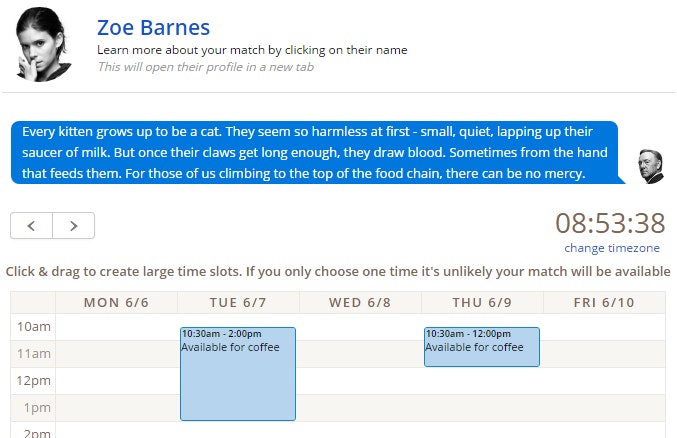
Task: Click the blue kitten quote message bubble
Action: (314, 153)
